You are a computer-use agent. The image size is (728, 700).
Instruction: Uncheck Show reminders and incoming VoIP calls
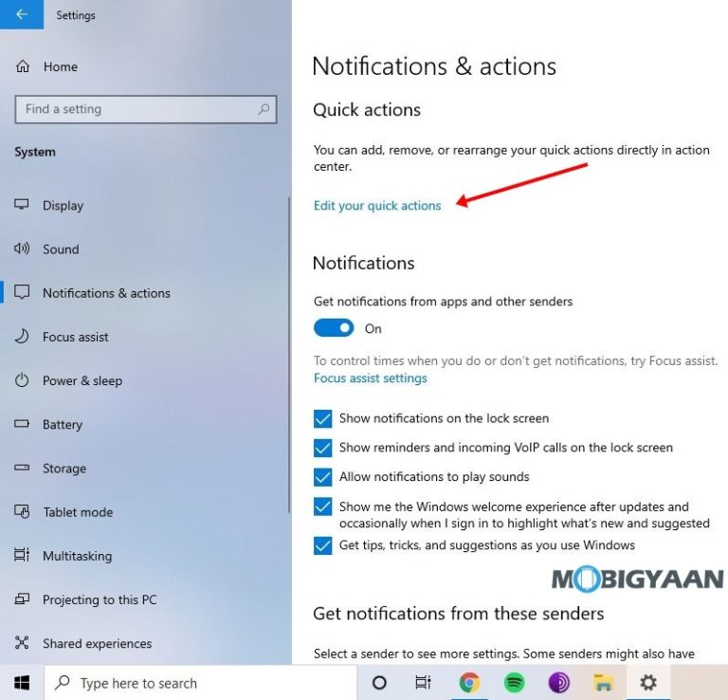(322, 448)
